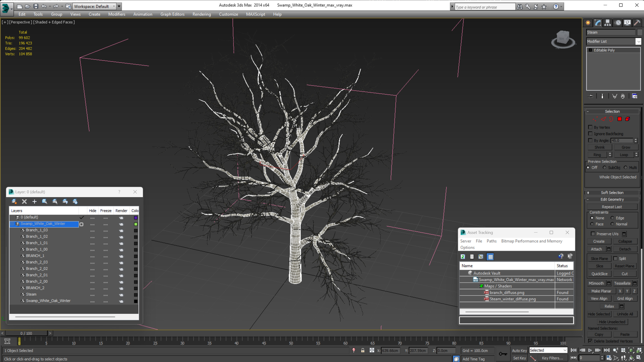Refresh the Asset Tracking list
The height and width of the screenshot is (362, 644).
coord(463,257)
